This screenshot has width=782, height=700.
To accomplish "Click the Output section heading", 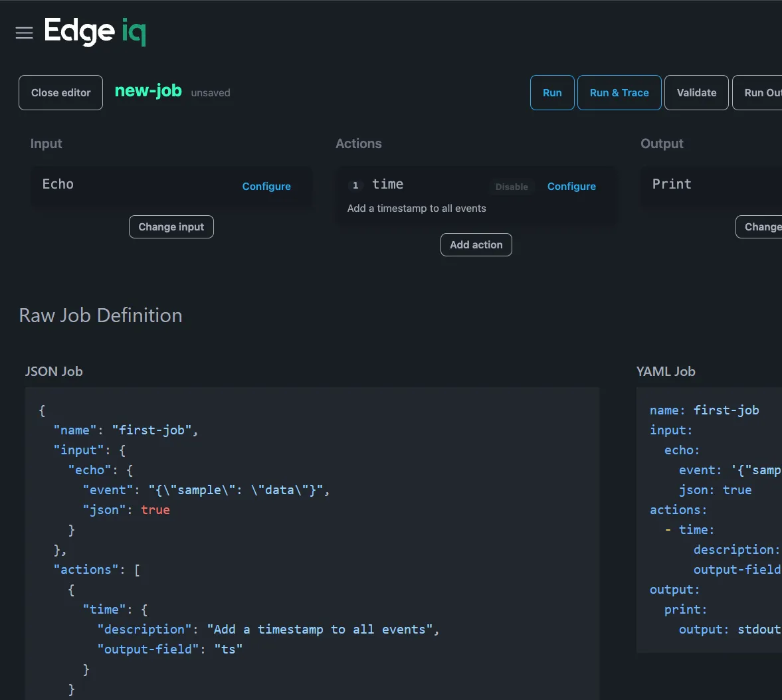I will [x=662, y=143].
